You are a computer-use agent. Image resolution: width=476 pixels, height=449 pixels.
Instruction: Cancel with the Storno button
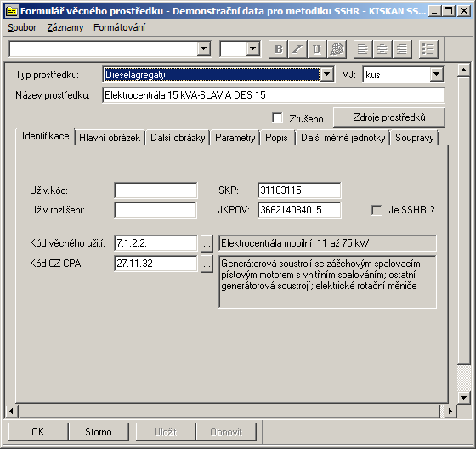tap(99, 432)
